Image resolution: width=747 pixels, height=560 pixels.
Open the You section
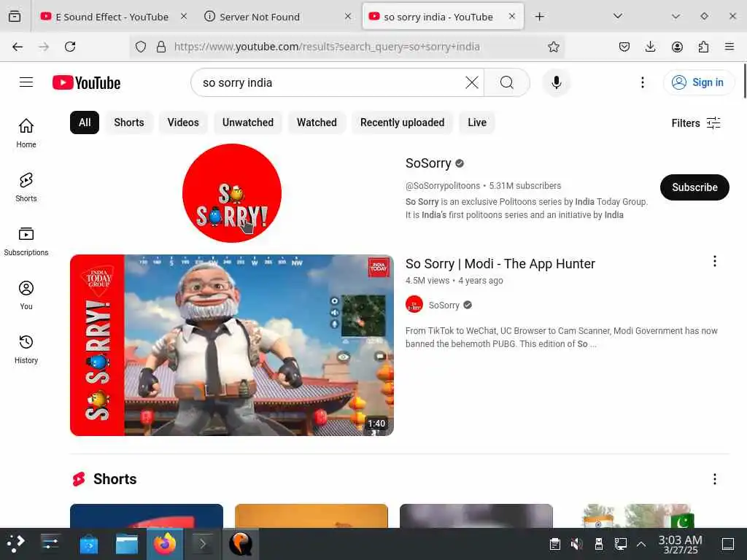tap(26, 295)
